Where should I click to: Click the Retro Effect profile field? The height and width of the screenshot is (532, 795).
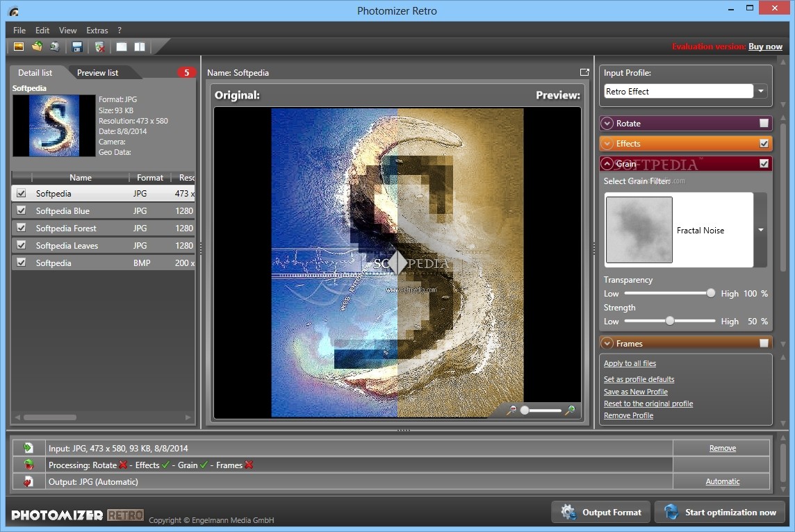tap(678, 91)
